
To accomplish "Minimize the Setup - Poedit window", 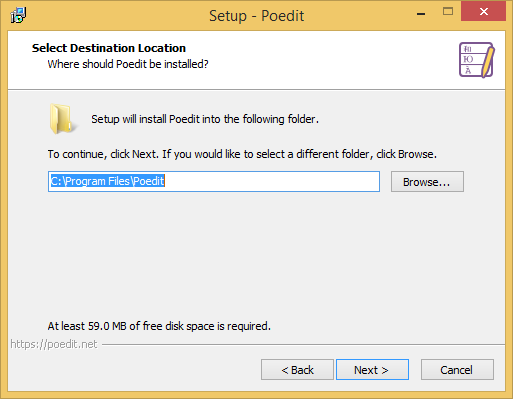I will [x=421, y=14].
